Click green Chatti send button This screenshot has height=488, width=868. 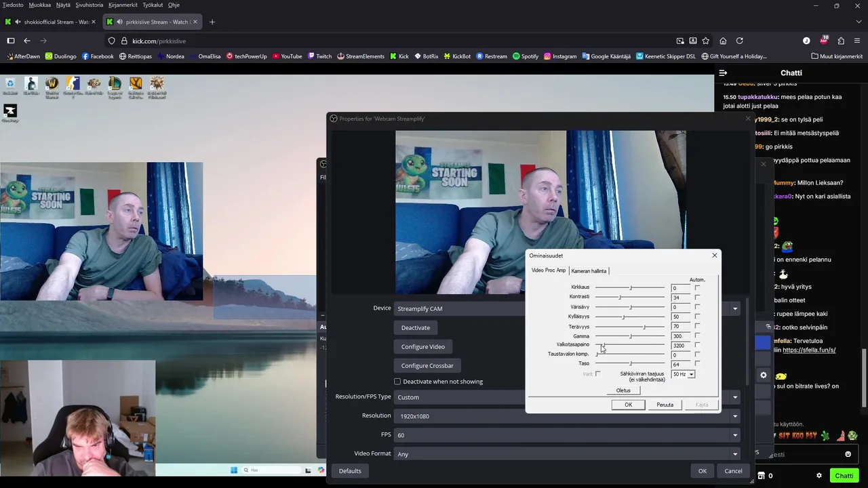844,476
